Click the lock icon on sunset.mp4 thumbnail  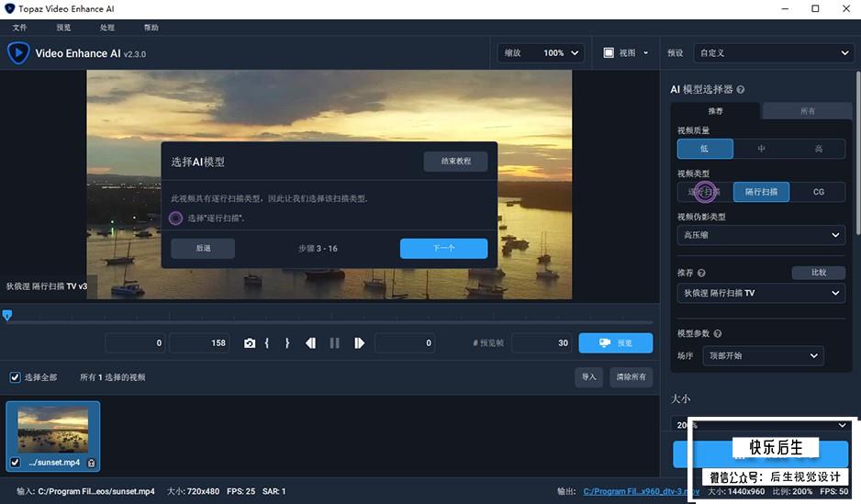(x=91, y=463)
